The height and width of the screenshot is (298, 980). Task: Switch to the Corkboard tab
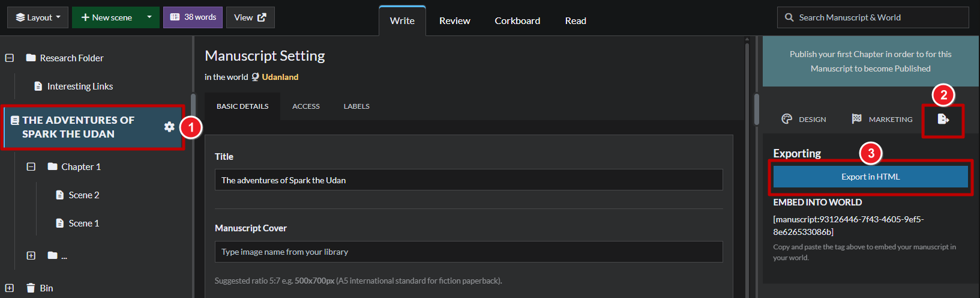[517, 20]
